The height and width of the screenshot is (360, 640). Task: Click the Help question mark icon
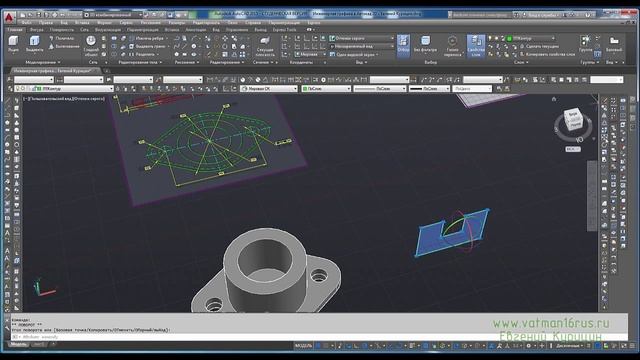click(588, 15)
